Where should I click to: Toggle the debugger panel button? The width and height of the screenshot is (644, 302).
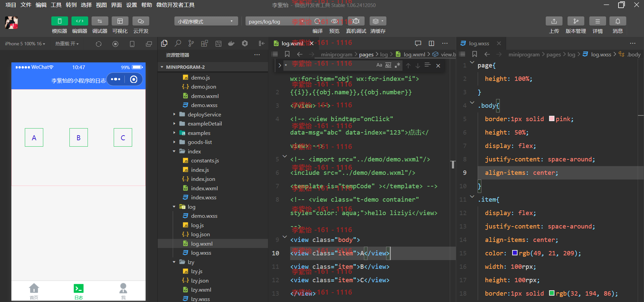[100, 21]
